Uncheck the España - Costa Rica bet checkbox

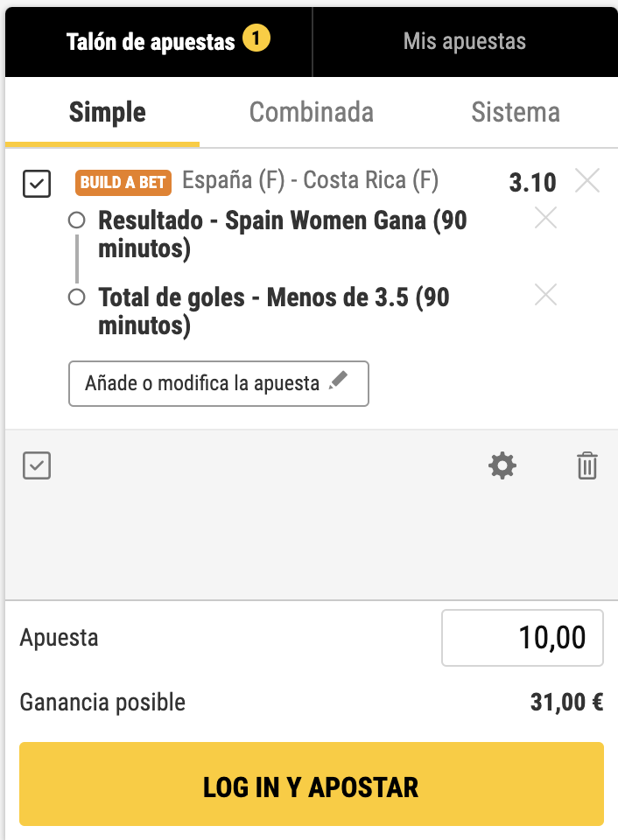click(37, 184)
